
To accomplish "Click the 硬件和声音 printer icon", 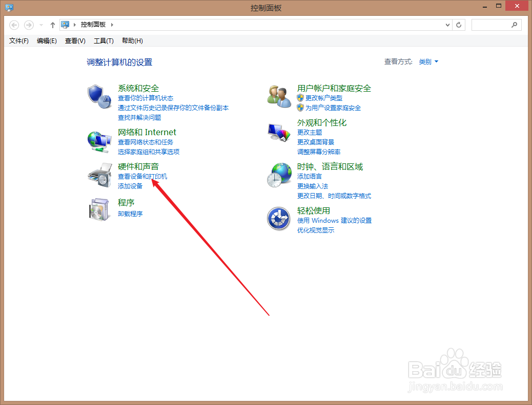I will [99, 175].
